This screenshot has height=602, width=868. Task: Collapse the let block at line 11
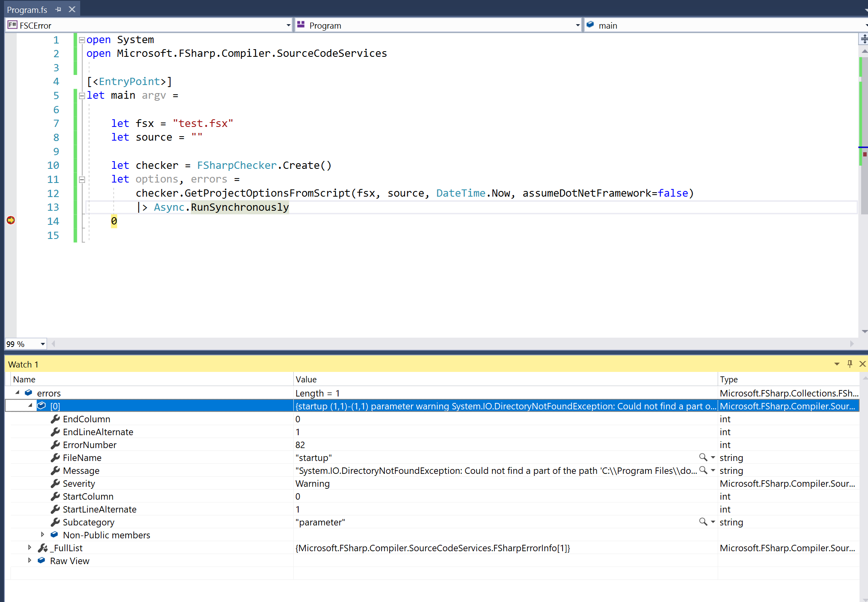pyautogui.click(x=82, y=180)
